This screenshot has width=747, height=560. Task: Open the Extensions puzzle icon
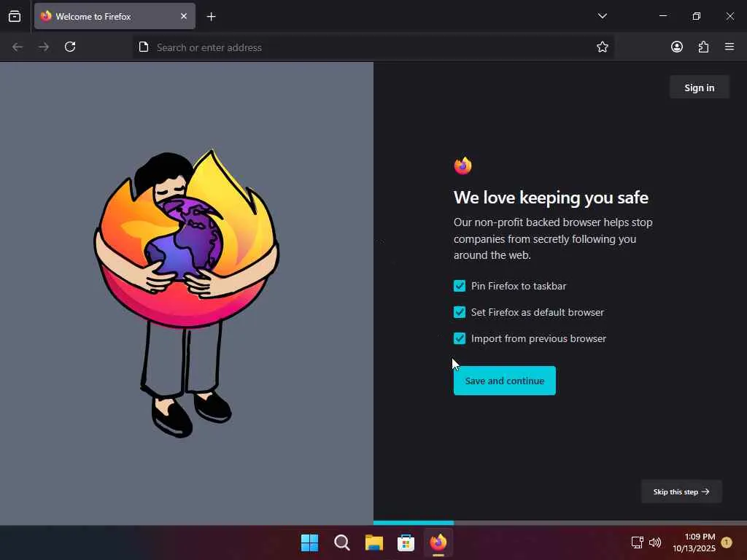(x=703, y=47)
